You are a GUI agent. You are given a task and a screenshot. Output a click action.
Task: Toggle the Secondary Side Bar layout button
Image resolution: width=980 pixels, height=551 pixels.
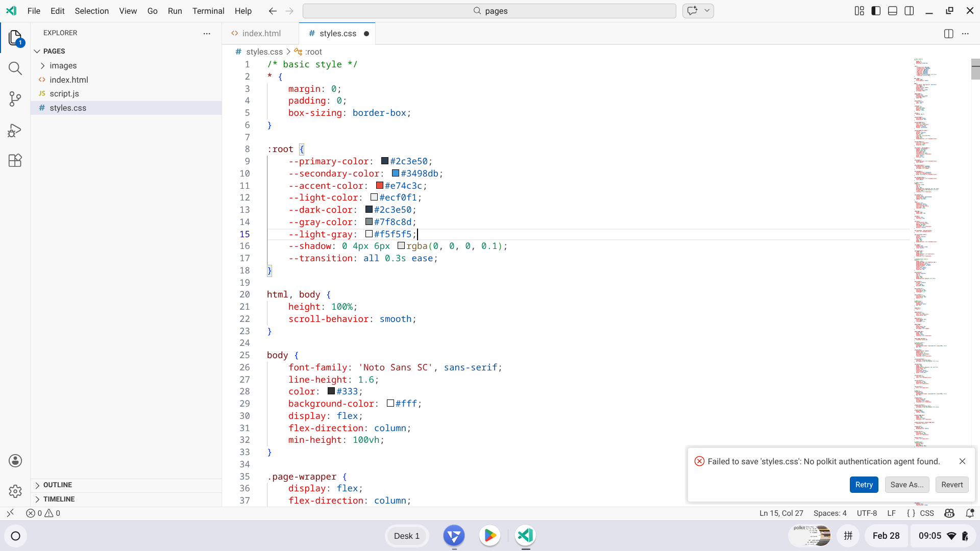click(909, 11)
